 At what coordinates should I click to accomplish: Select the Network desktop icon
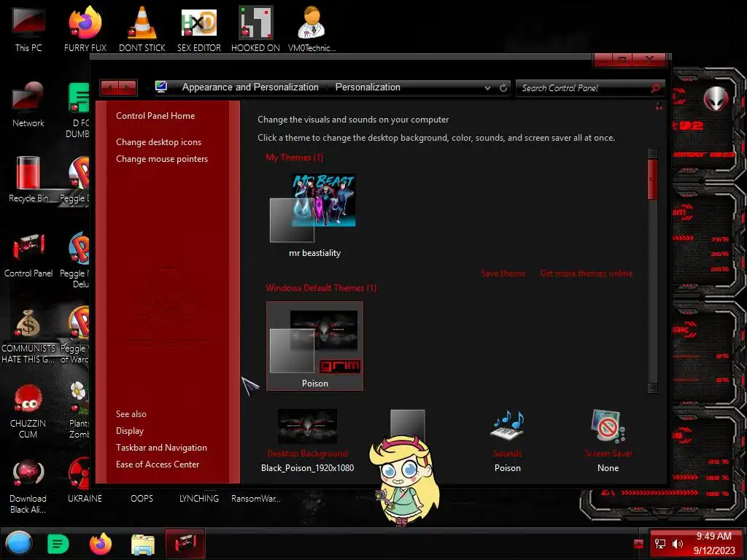tap(28, 105)
